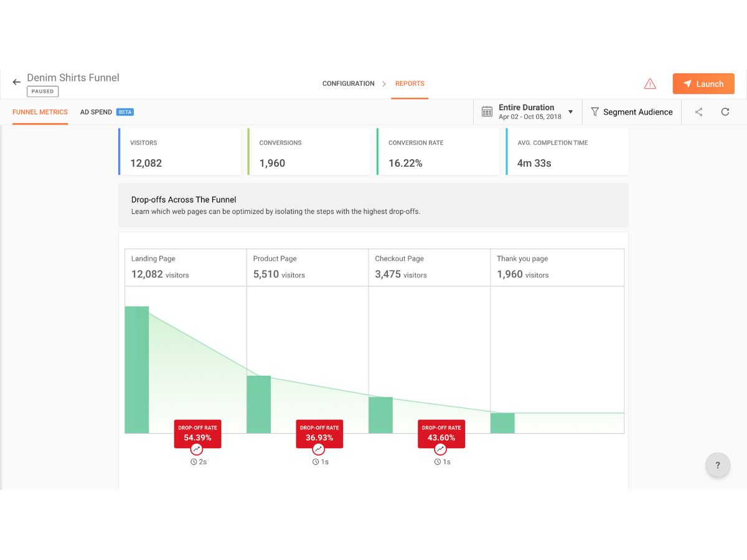Screen dimensions: 747x560
Task: Click the 5,510 visitors value
Action: pyautogui.click(x=279, y=274)
